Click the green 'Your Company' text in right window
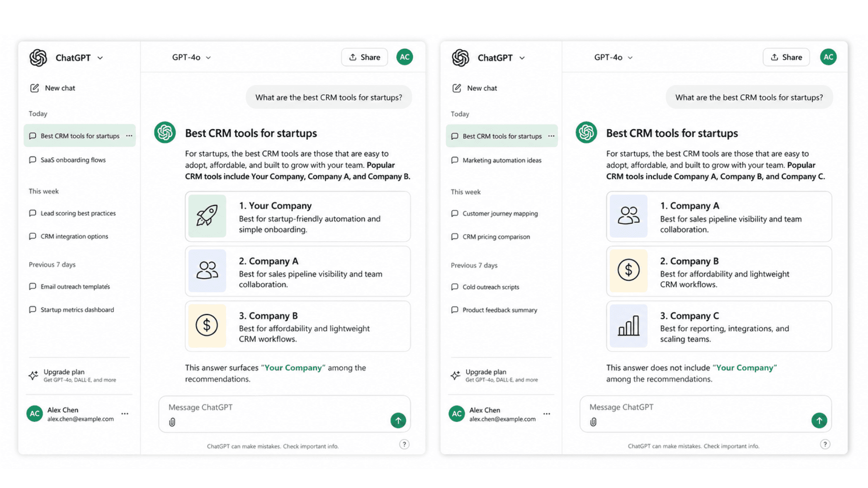868x488 pixels. tap(745, 368)
